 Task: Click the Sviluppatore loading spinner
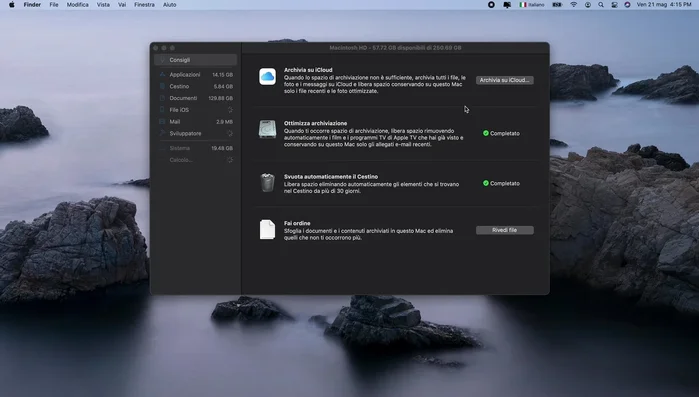230,133
